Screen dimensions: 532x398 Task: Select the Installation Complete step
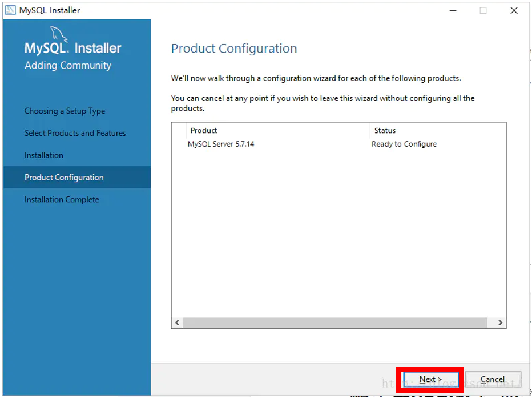62,199
